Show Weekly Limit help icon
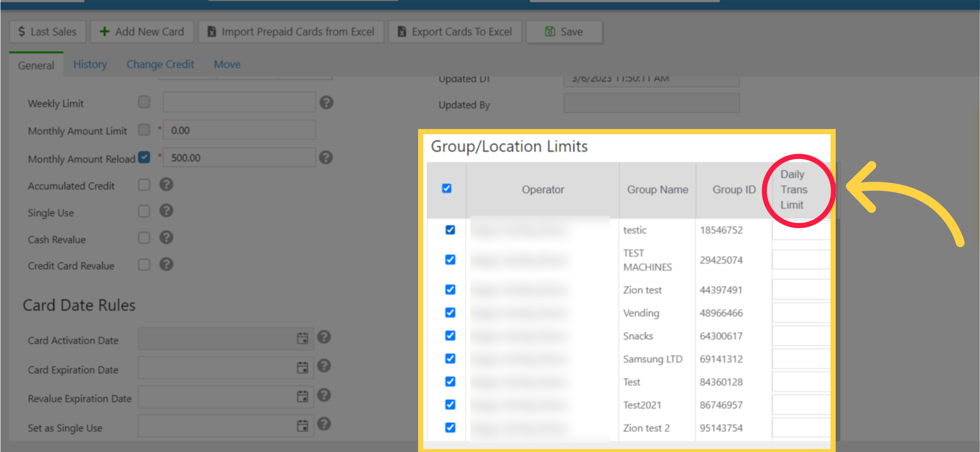 click(326, 103)
